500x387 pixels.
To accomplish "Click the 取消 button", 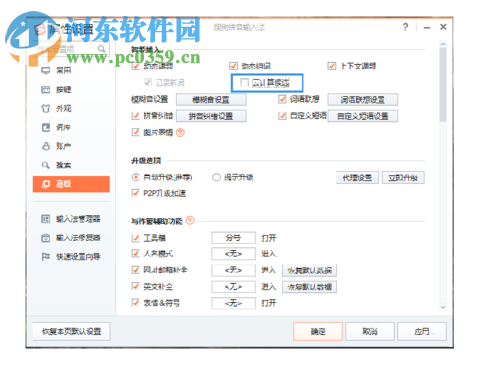I will (x=370, y=331).
